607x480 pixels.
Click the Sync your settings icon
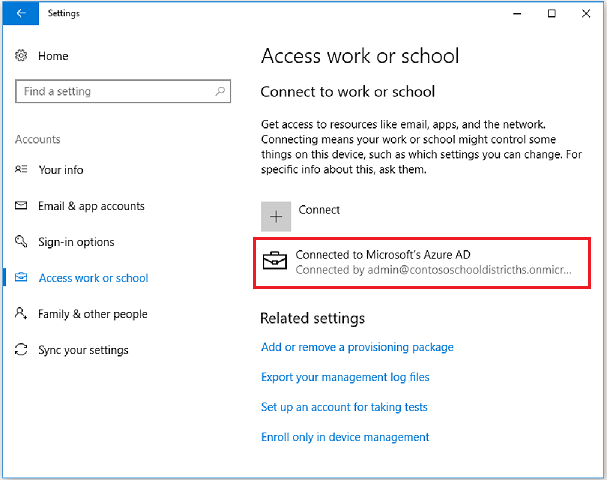21,350
